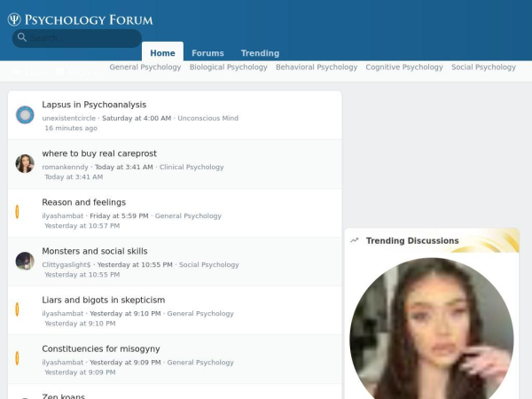
Task: Open romankenndy's avatar photo
Action: tap(25, 163)
